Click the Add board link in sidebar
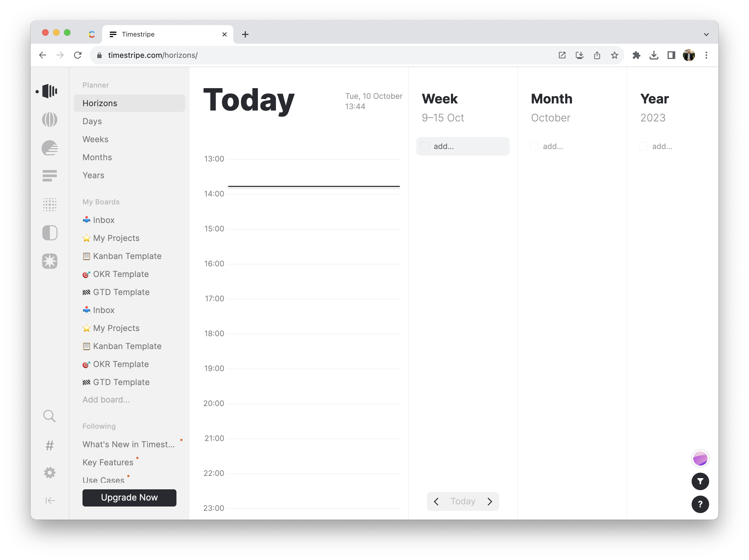The width and height of the screenshot is (749, 560). (106, 400)
